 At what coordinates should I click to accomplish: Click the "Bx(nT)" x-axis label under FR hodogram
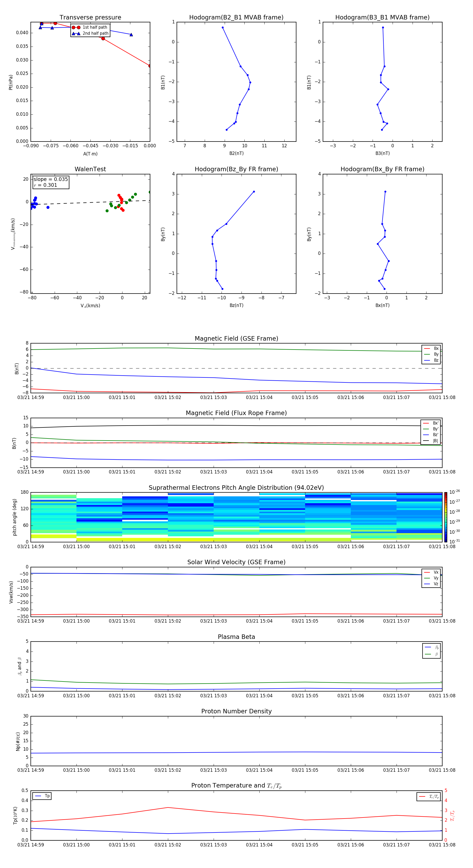[x=382, y=305]
